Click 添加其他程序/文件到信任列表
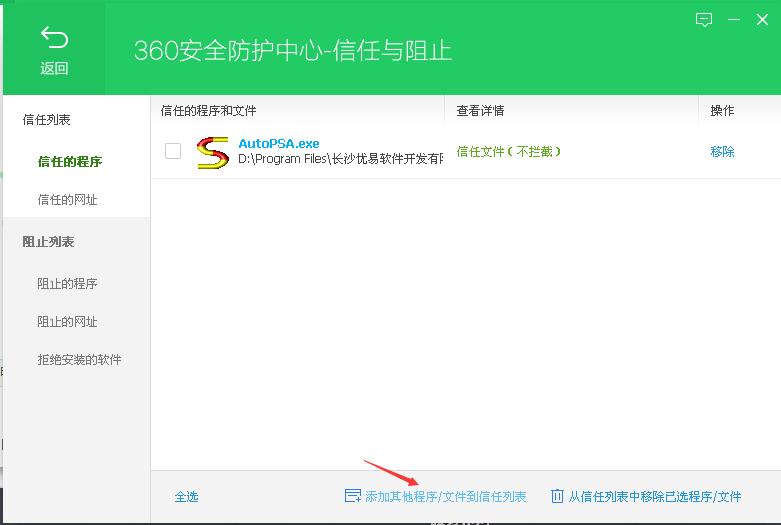Screen dimensions: 781x525 (445, 496)
